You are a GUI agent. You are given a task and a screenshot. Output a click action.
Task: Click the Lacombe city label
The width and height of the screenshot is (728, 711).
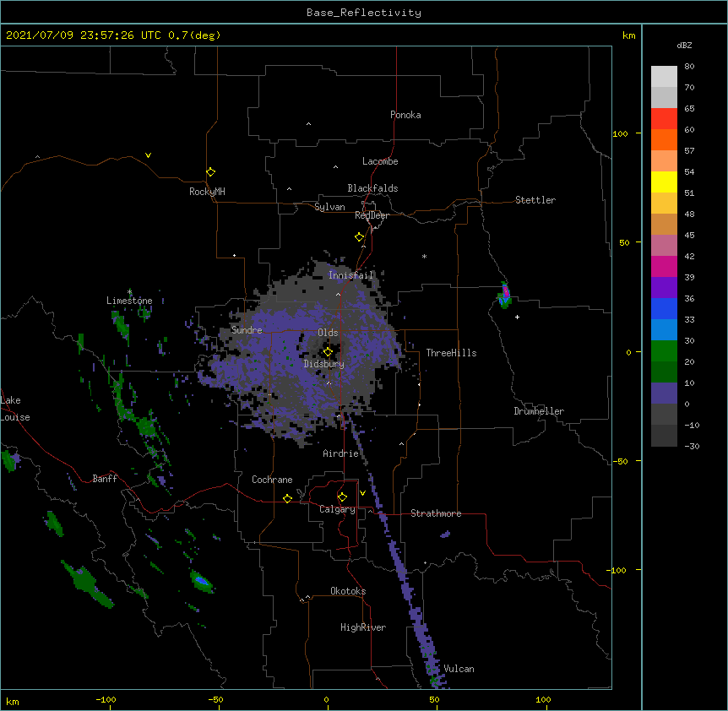click(x=380, y=161)
